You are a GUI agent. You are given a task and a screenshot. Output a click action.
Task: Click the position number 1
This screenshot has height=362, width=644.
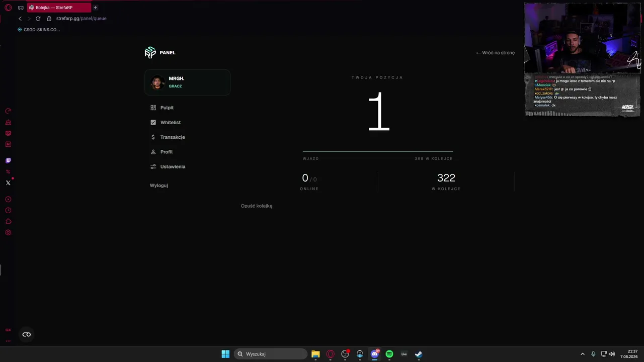(379, 112)
